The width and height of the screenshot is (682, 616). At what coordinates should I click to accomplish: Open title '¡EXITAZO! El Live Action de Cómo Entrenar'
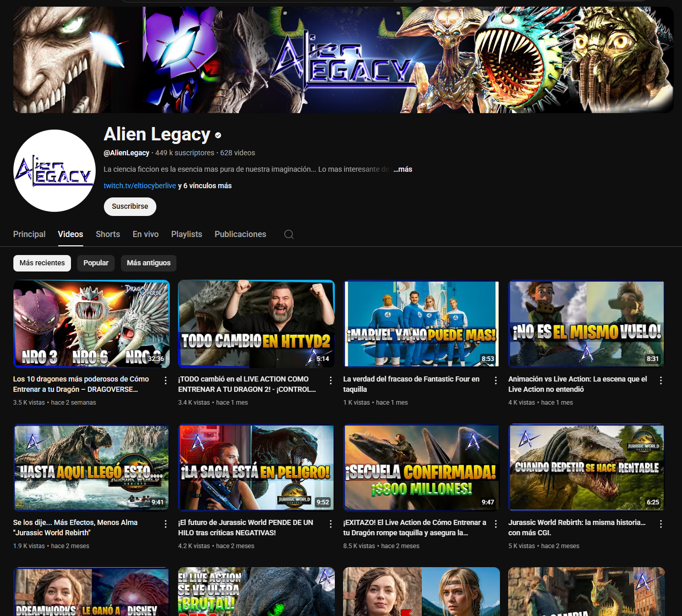pyautogui.click(x=415, y=528)
